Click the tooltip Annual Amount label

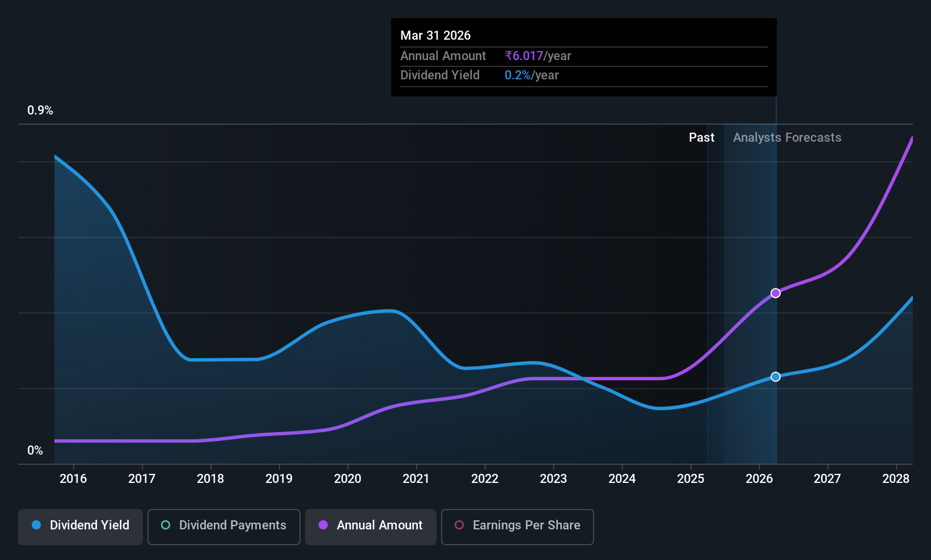click(443, 56)
